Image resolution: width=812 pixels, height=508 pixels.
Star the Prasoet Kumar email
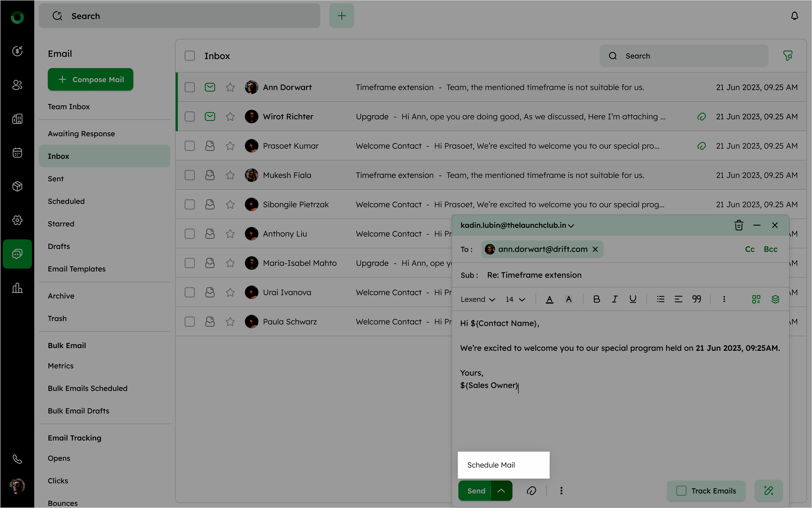point(230,146)
